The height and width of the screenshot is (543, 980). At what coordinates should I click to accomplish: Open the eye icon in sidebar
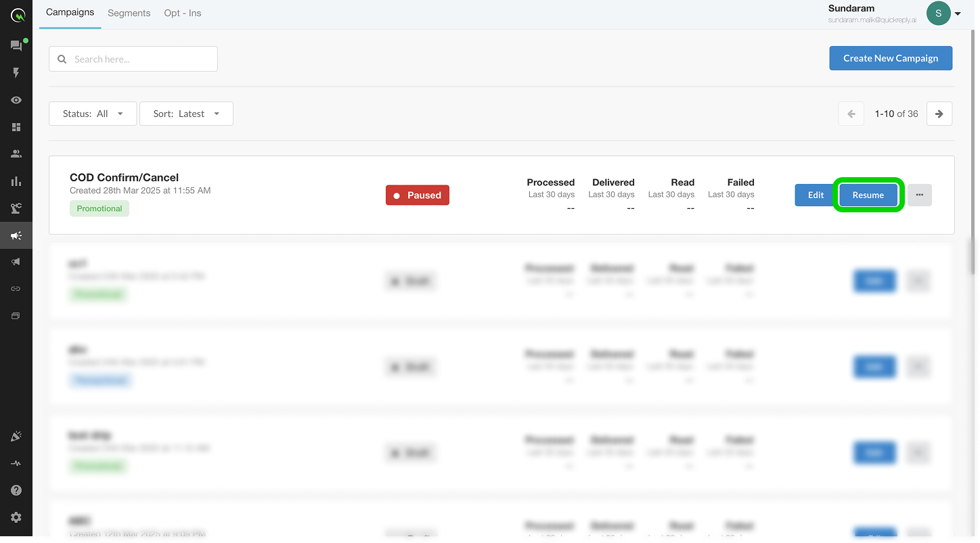(x=16, y=100)
